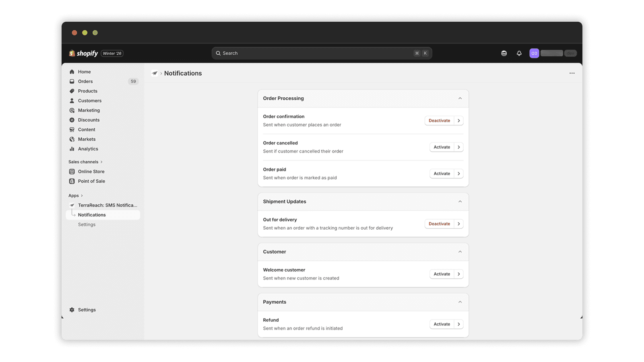Deactivate the Out for delivery notification

[x=439, y=224]
